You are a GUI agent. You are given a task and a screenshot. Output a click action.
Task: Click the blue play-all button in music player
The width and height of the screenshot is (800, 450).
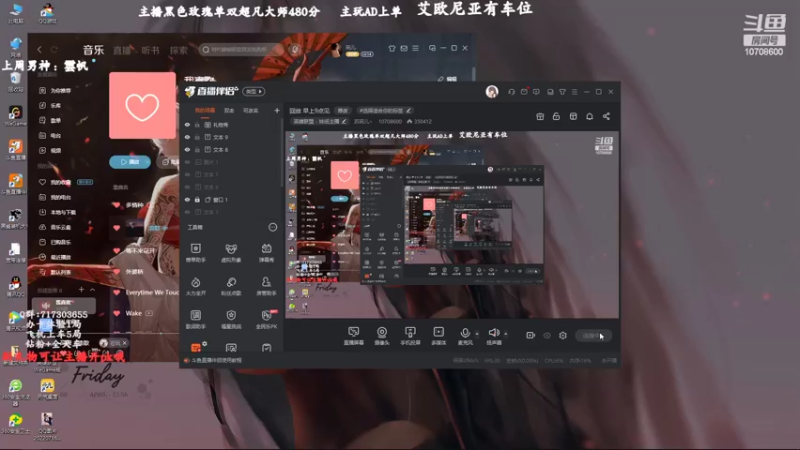[x=130, y=162]
